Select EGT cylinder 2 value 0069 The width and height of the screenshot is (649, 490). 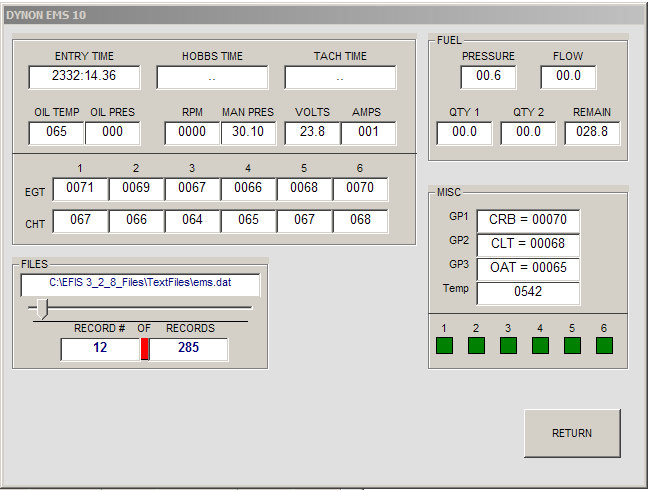tap(136, 189)
